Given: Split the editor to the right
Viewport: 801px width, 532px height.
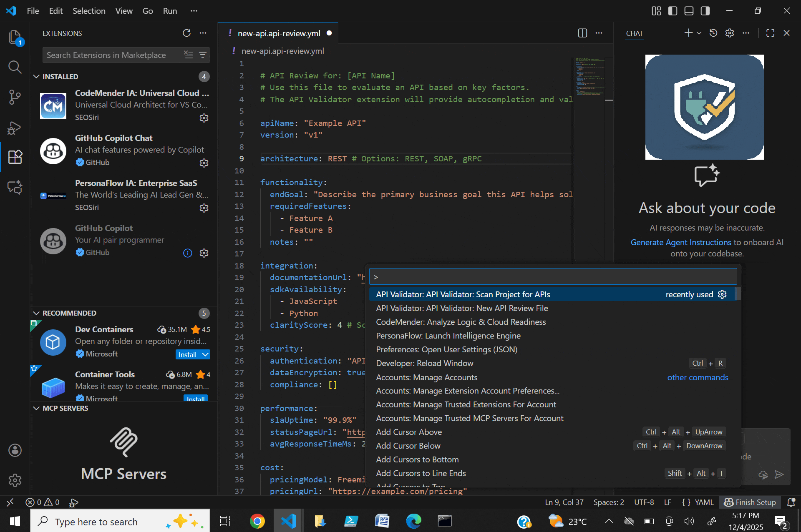Looking at the screenshot, I should coord(582,33).
